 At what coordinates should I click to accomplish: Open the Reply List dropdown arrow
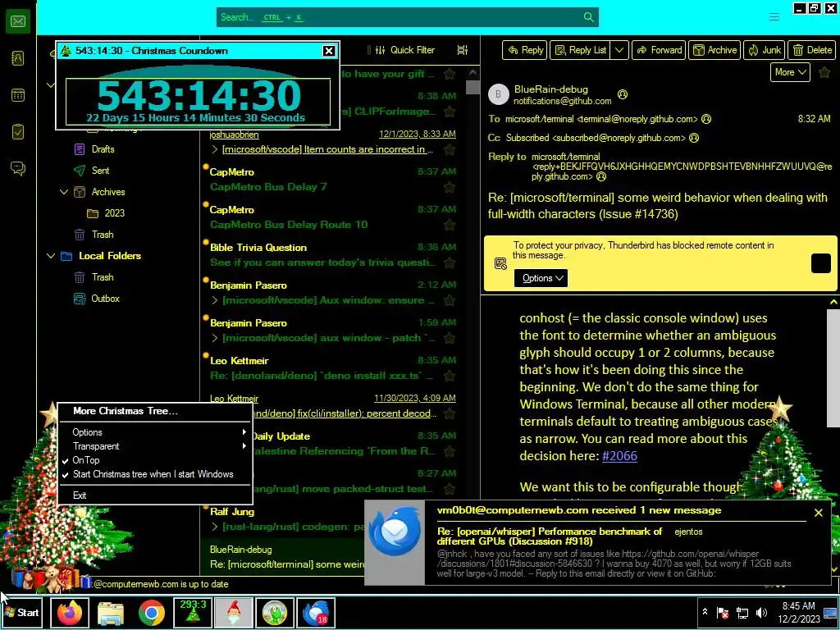tap(619, 50)
